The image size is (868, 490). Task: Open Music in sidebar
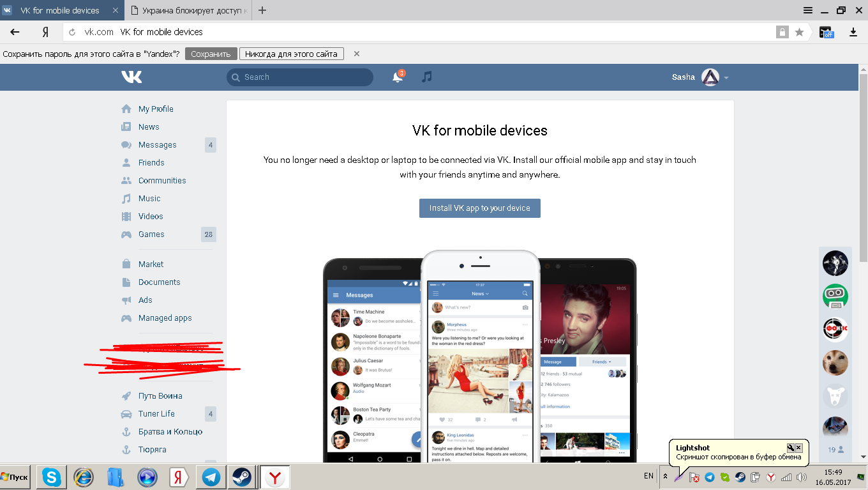149,198
